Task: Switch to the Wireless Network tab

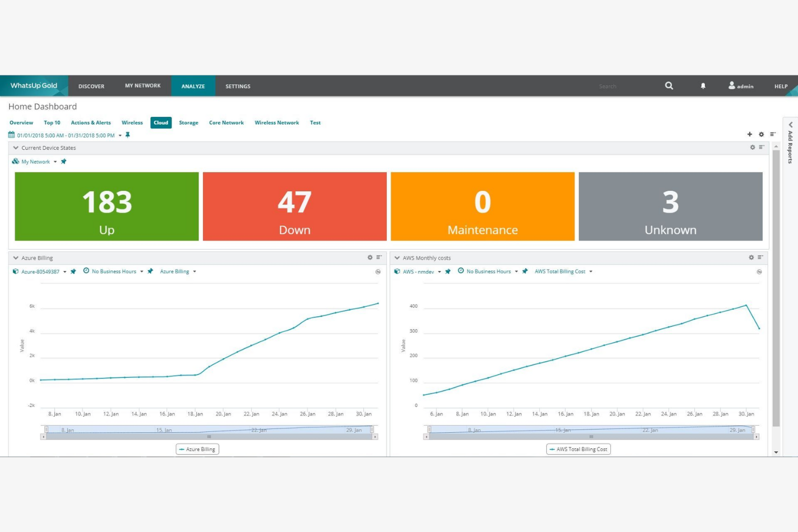Action: (277, 122)
